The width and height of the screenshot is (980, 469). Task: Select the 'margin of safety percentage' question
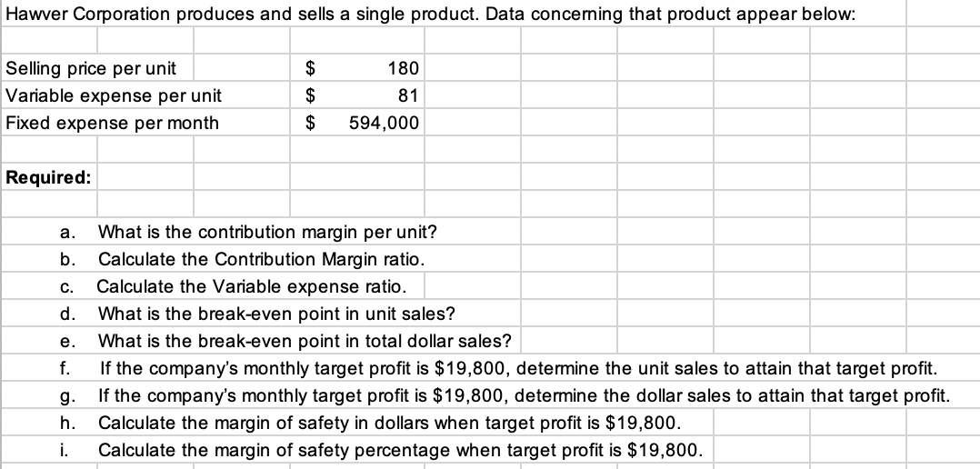click(x=400, y=450)
